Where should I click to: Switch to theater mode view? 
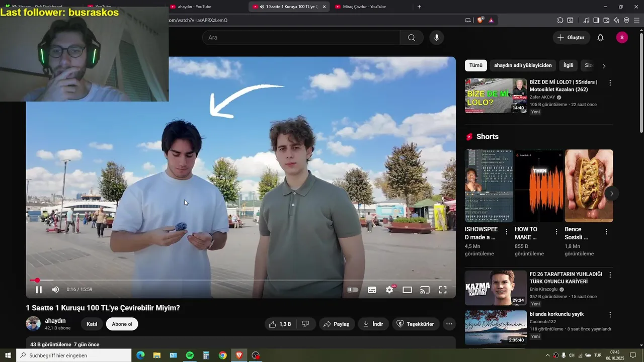(x=407, y=290)
